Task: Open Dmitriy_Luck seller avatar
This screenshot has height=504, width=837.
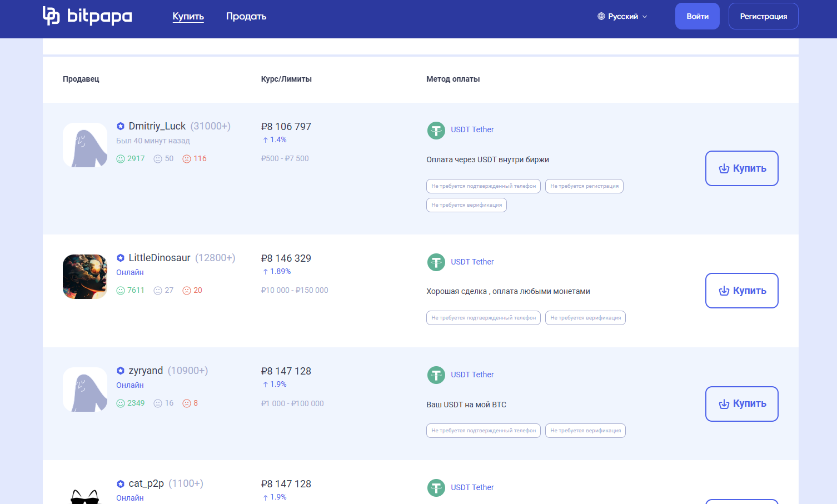Action: (x=85, y=145)
